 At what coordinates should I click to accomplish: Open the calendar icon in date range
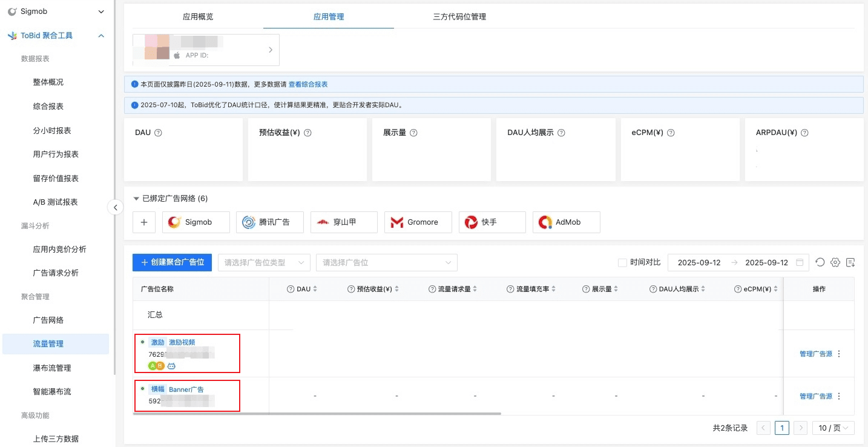[800, 263]
